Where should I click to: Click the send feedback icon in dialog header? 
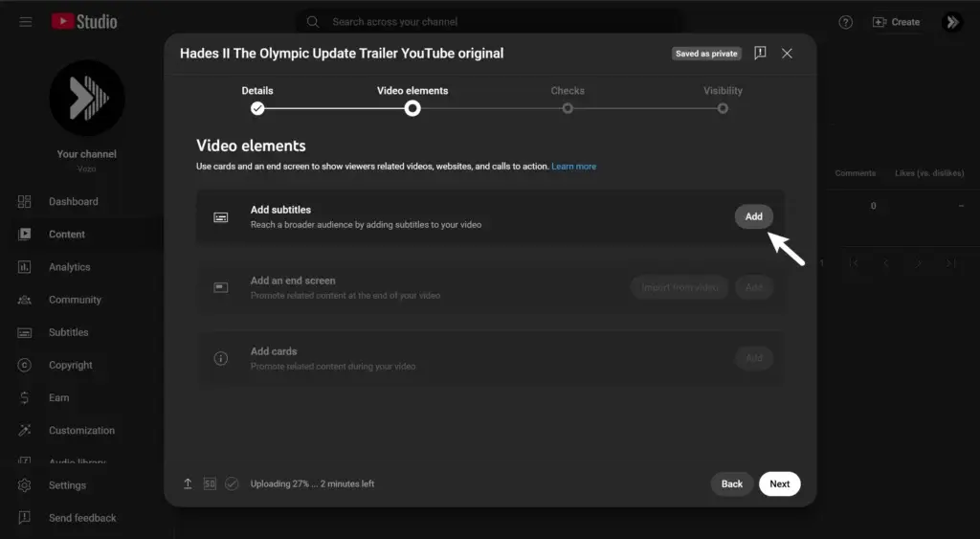pos(760,54)
